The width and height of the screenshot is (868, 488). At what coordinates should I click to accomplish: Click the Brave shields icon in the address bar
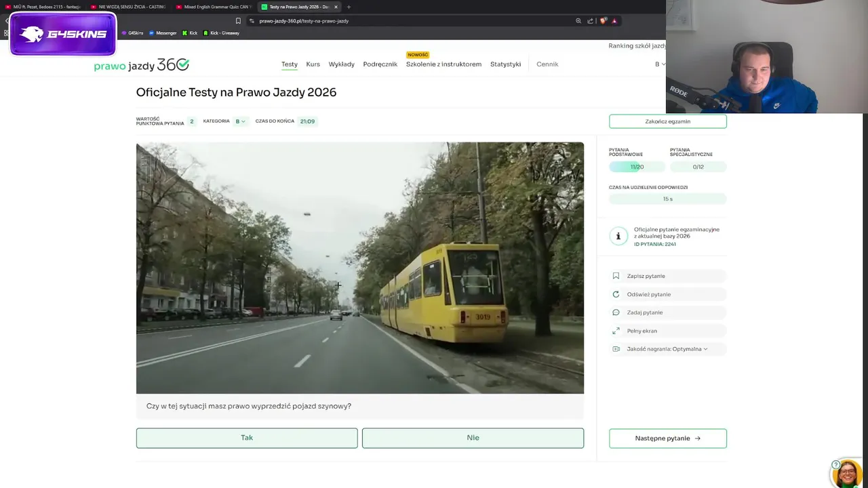[603, 21]
